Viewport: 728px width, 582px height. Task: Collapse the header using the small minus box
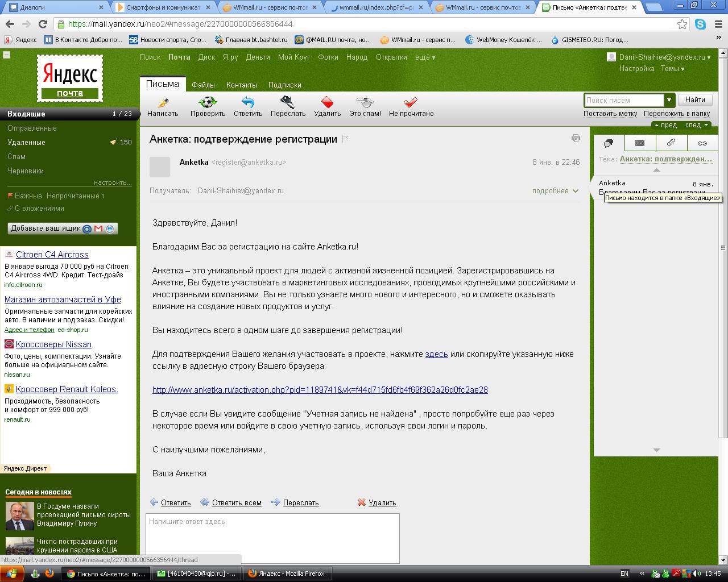tap(7, 55)
